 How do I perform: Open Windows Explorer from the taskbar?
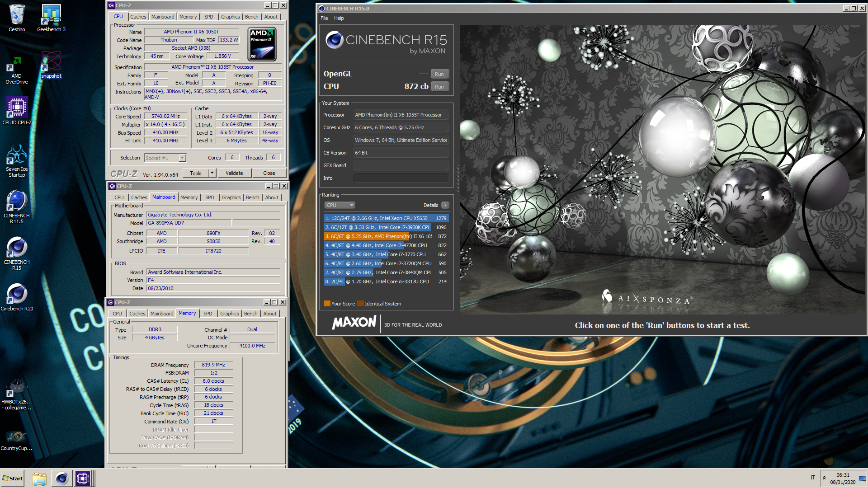tap(39, 478)
